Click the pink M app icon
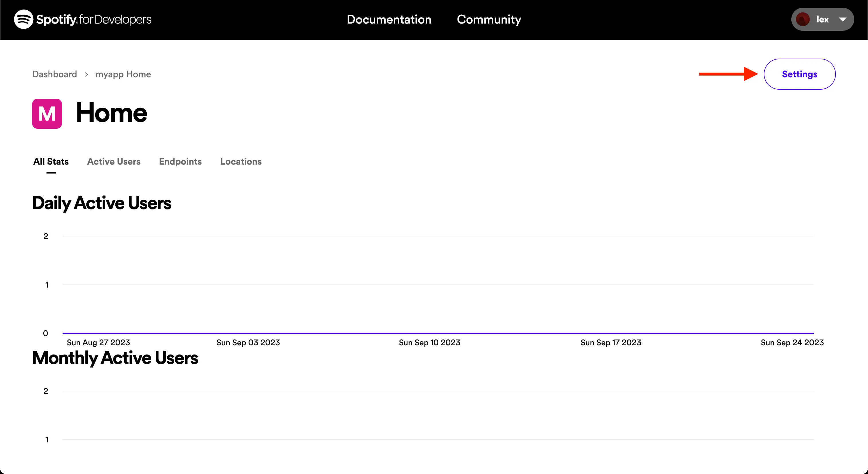Image resolution: width=868 pixels, height=474 pixels. coord(47,113)
